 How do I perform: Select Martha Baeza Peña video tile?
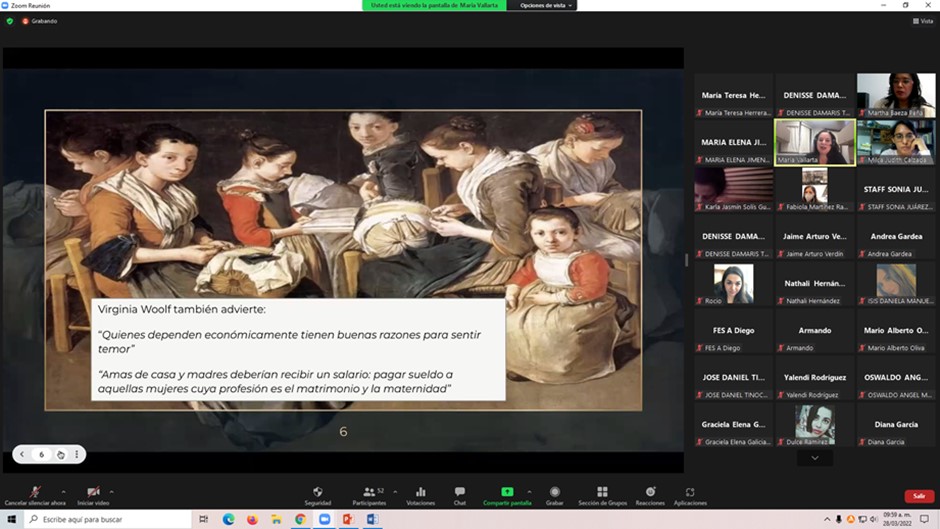pyautogui.click(x=896, y=95)
